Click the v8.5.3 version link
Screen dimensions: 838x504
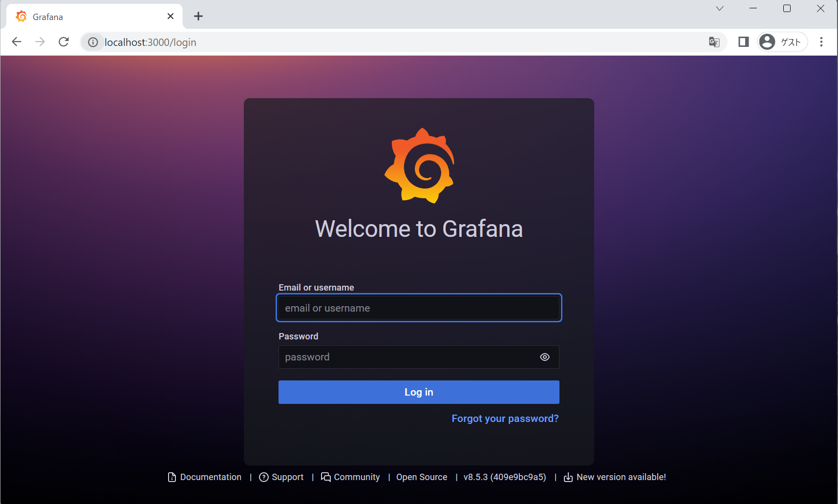click(505, 477)
